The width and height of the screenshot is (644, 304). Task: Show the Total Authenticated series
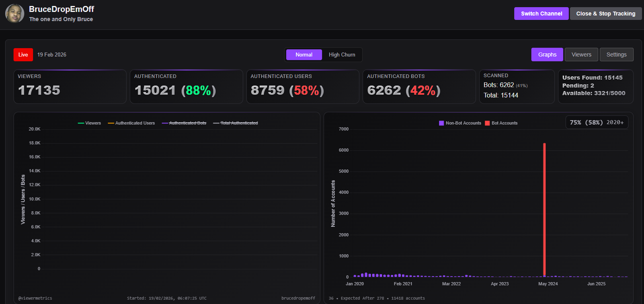pos(235,123)
